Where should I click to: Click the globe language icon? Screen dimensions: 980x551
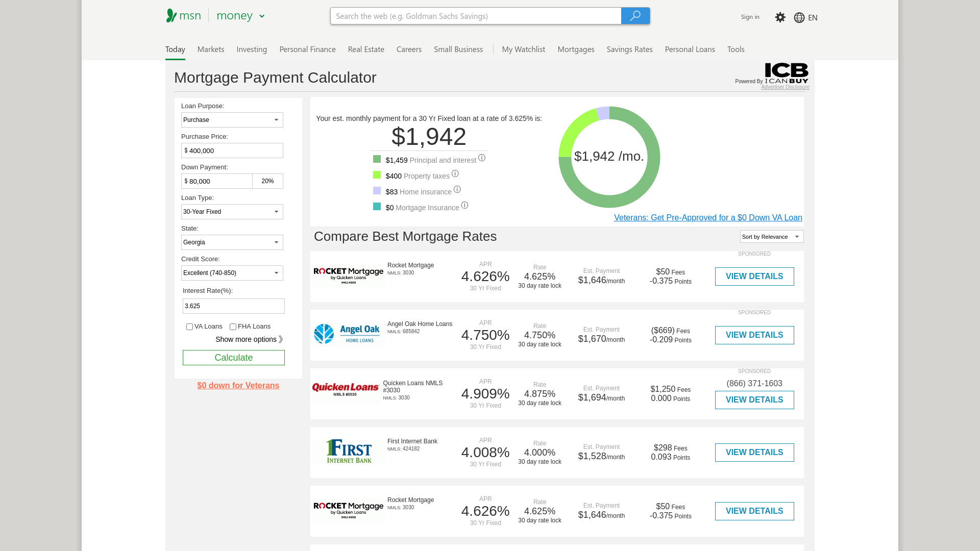799,18
